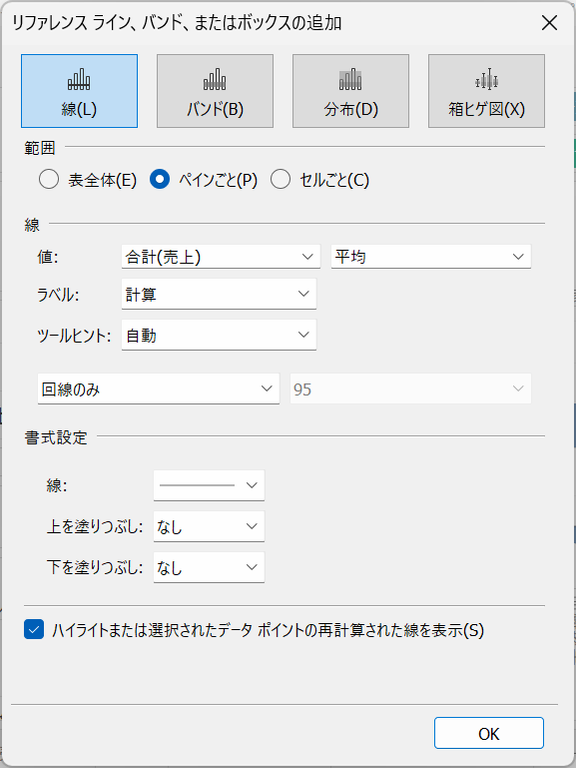Open the 平均 aggregation dropdown
Screen dimensions: 576x768
pos(431,257)
